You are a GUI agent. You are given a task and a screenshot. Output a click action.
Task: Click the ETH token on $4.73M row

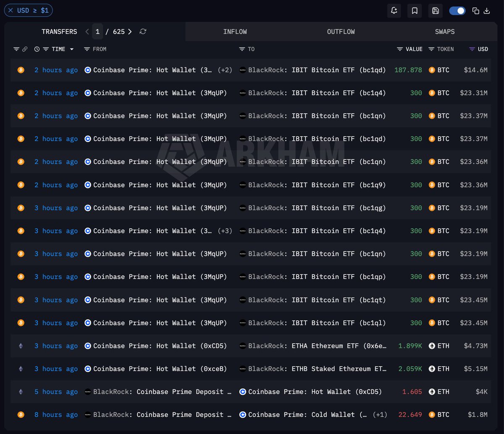439,346
